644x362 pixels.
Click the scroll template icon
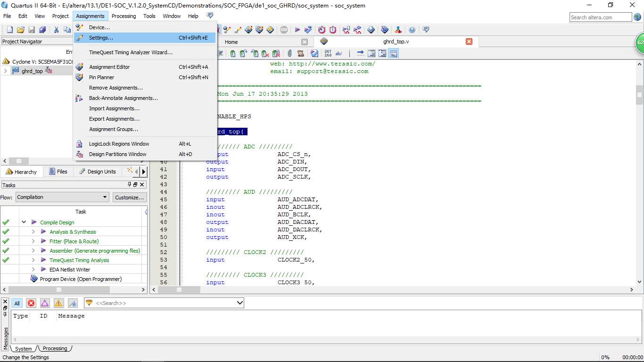point(300,54)
